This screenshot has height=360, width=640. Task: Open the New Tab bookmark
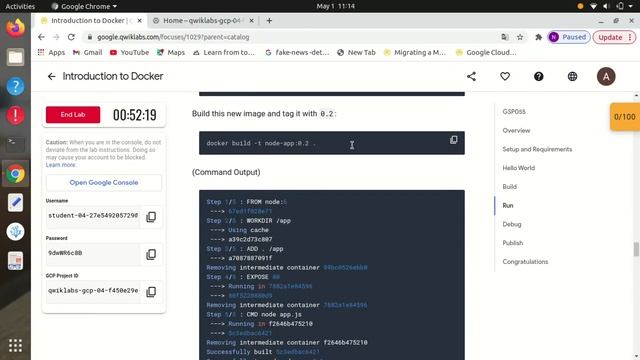pos(356,52)
